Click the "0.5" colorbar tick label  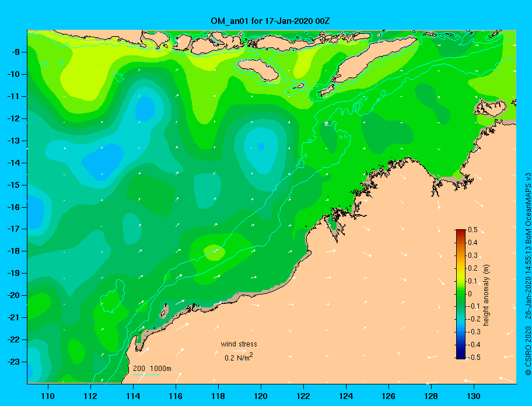pyautogui.click(x=473, y=230)
